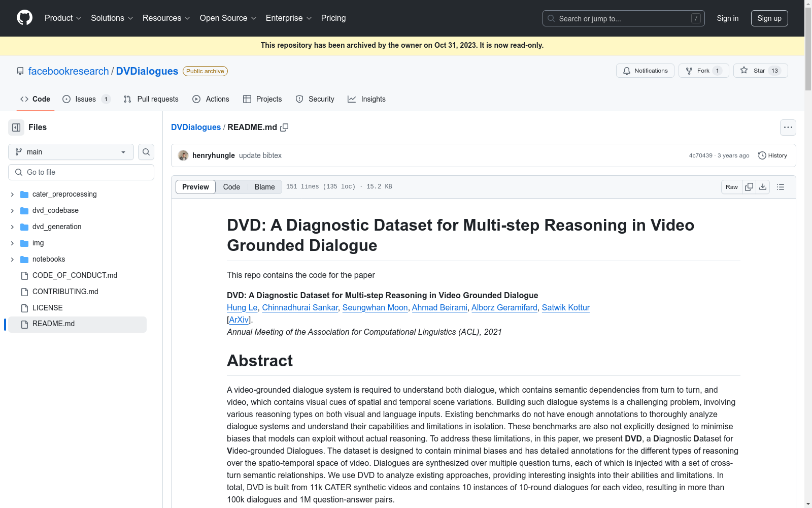Image resolution: width=812 pixels, height=508 pixels.
Task: Copy raw file contents icon
Action: [x=749, y=187]
